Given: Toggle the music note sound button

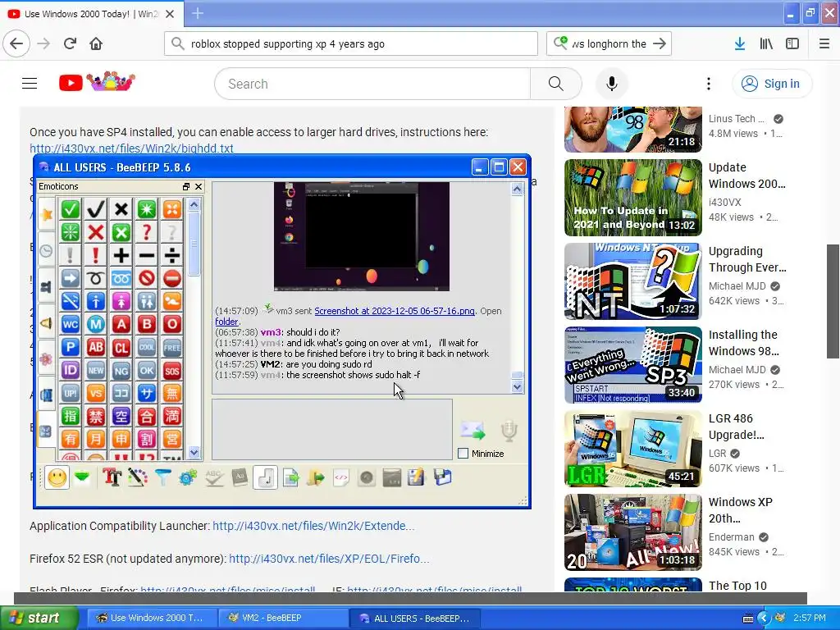Looking at the screenshot, I should [265, 477].
